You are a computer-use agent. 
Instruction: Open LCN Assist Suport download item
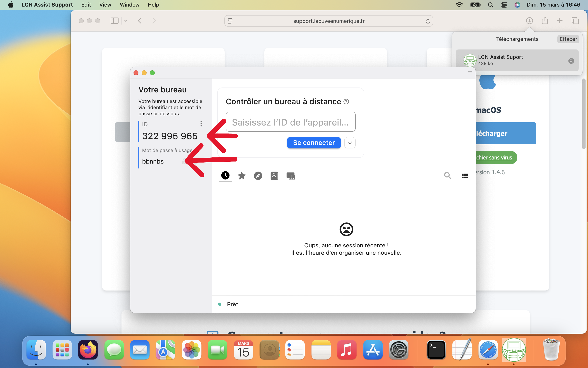click(517, 60)
